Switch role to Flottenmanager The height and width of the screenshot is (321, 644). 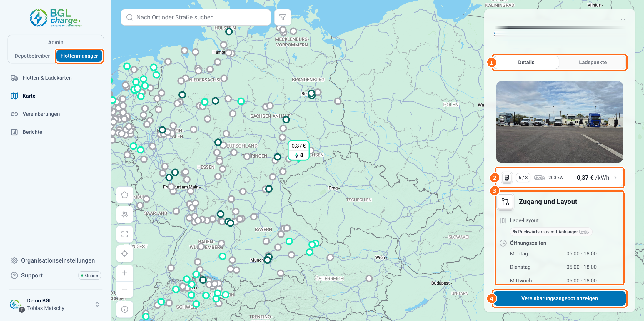[79, 56]
